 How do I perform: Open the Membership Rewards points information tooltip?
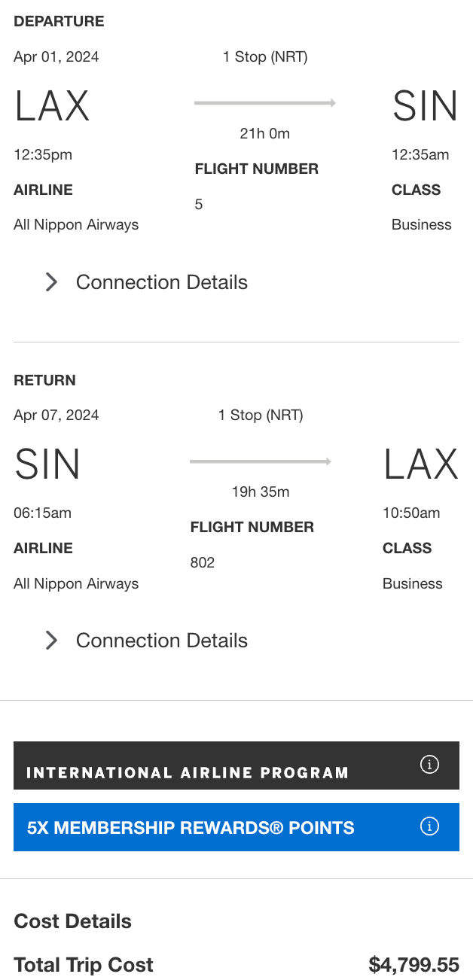[429, 826]
